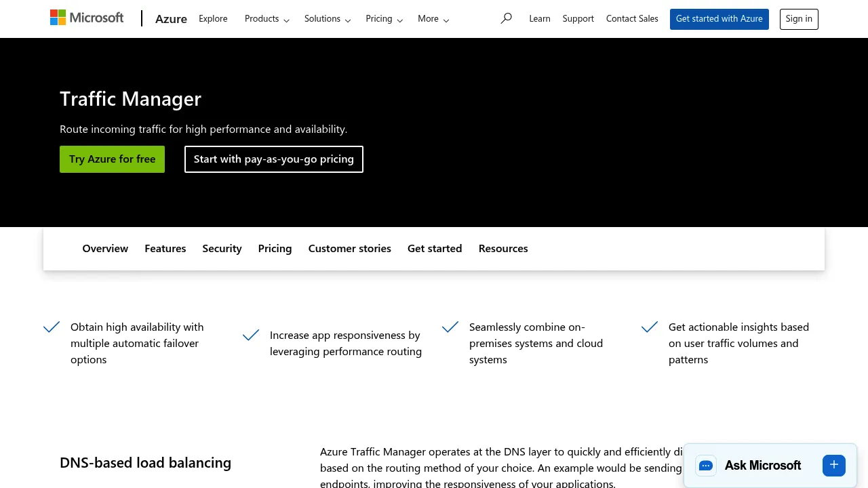
Task: Open the Azure home link
Action: tap(171, 19)
